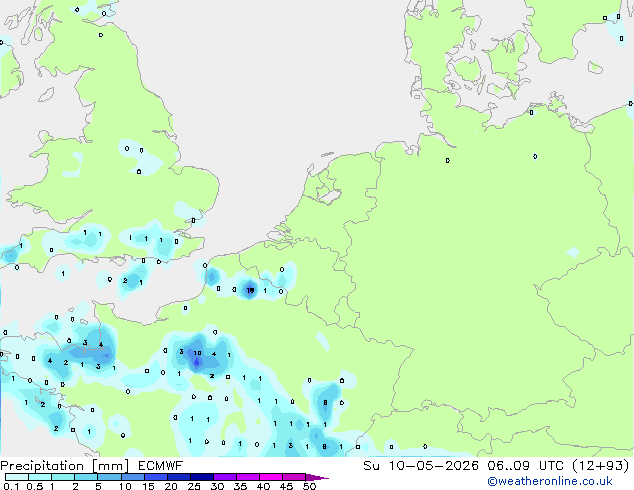Click the 0.5–1 mm legend color box
The width and height of the screenshot is (634, 490).
[x=40, y=477]
